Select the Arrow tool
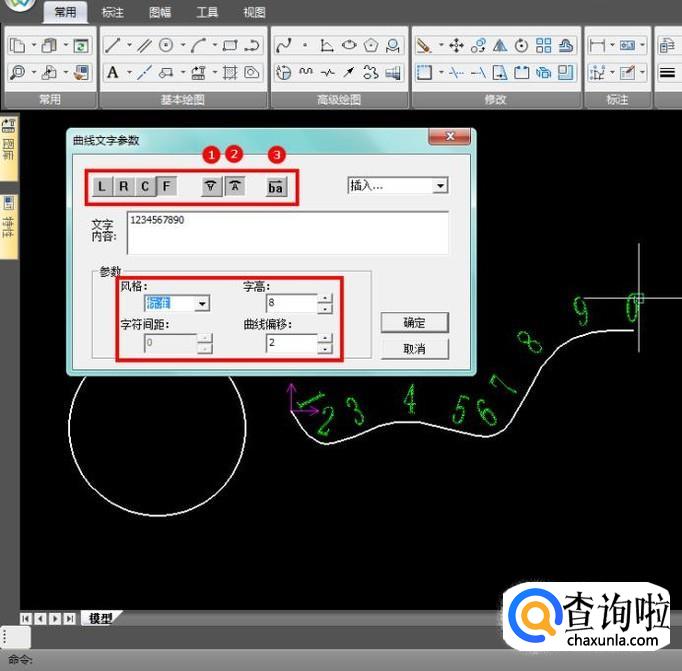This screenshot has width=682, height=671. (349, 72)
